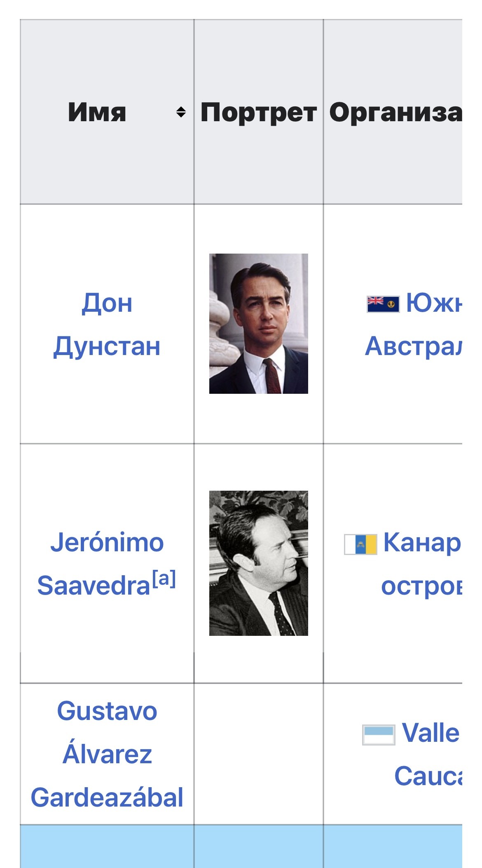Open Jerónimo Saavedra black-and-white portrait
482x868 pixels.
259,563
